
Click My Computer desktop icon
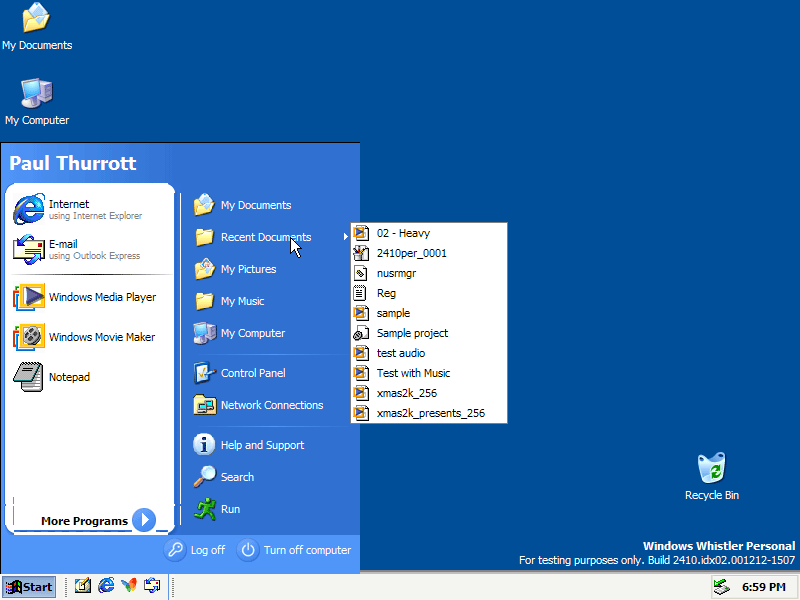37,102
